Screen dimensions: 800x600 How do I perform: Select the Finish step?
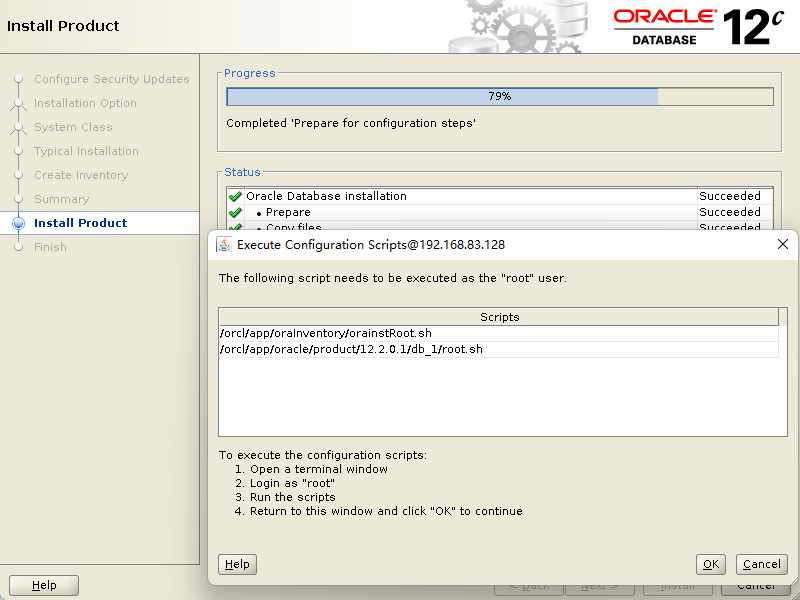pos(50,247)
